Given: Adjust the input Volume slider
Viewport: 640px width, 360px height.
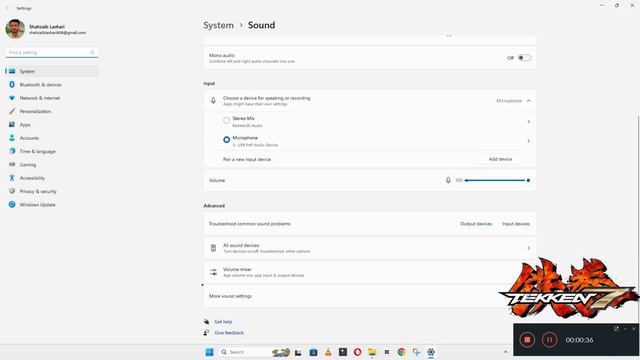Looking at the screenshot, I should point(497,180).
